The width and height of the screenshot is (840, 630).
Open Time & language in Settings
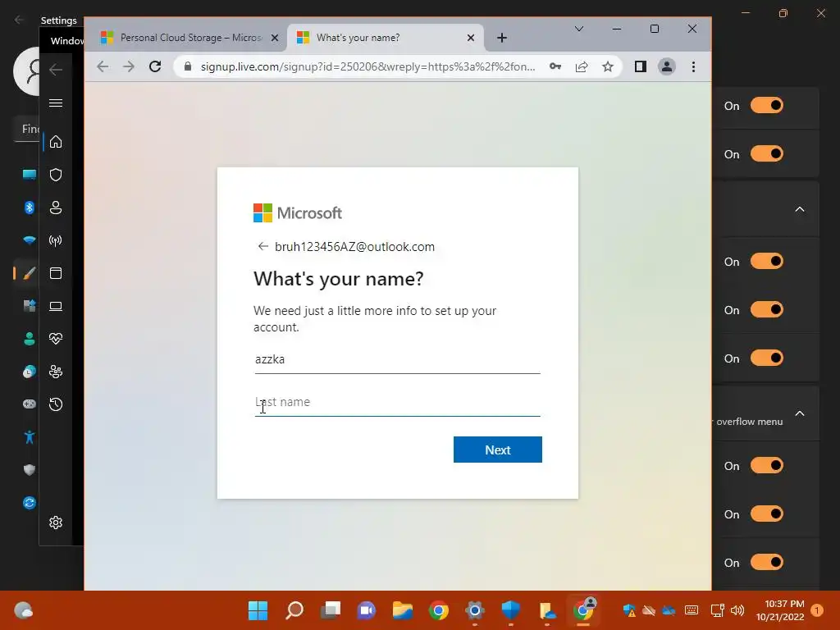point(29,372)
